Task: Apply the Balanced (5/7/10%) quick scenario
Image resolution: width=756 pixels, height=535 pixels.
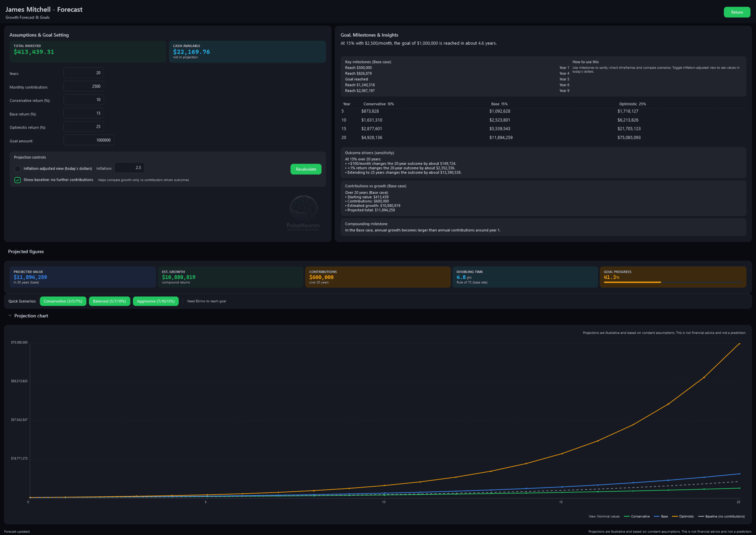Action: pos(109,301)
